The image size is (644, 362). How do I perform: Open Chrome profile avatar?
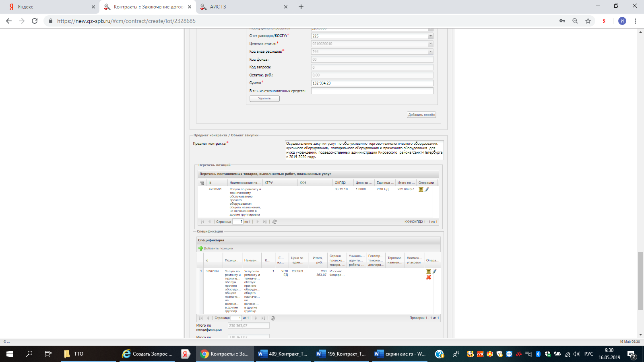click(x=622, y=21)
